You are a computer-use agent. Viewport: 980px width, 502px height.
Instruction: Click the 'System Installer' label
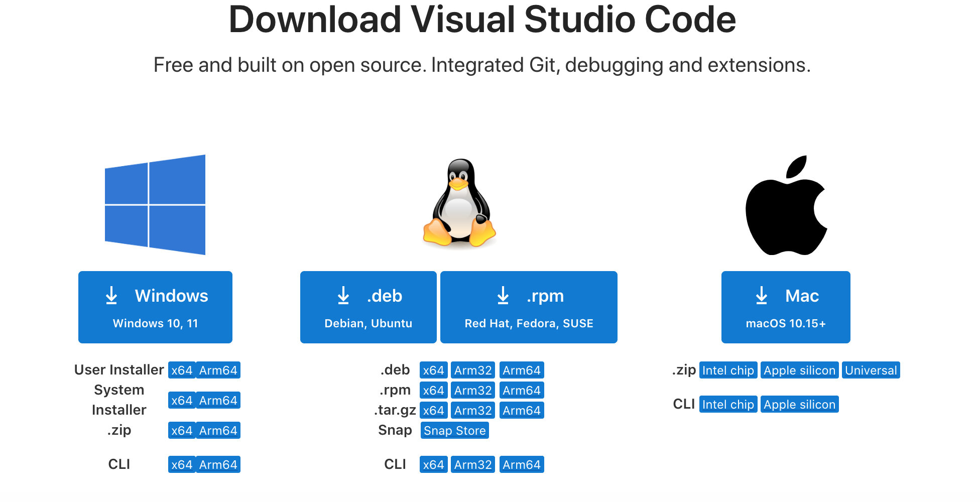(x=119, y=400)
